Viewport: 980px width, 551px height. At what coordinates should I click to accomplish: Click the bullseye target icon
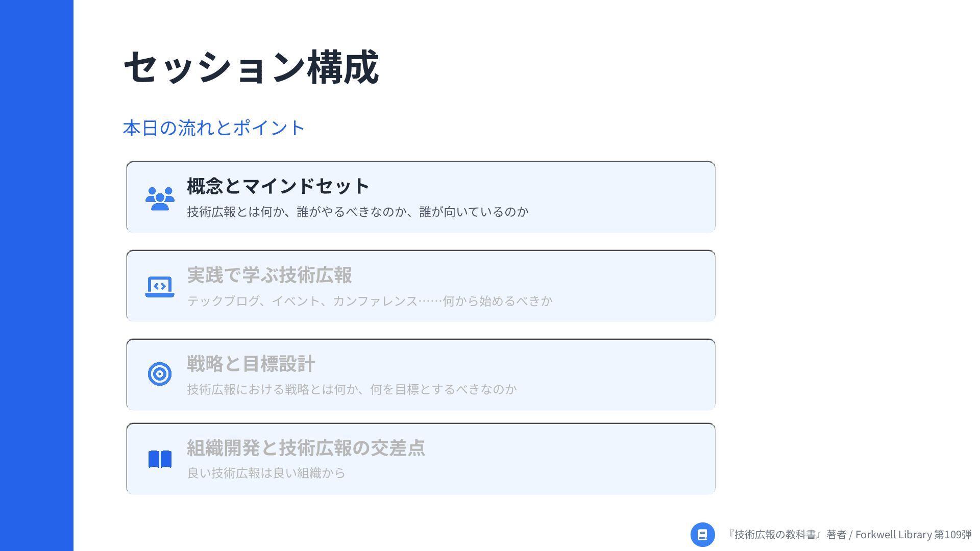click(160, 374)
